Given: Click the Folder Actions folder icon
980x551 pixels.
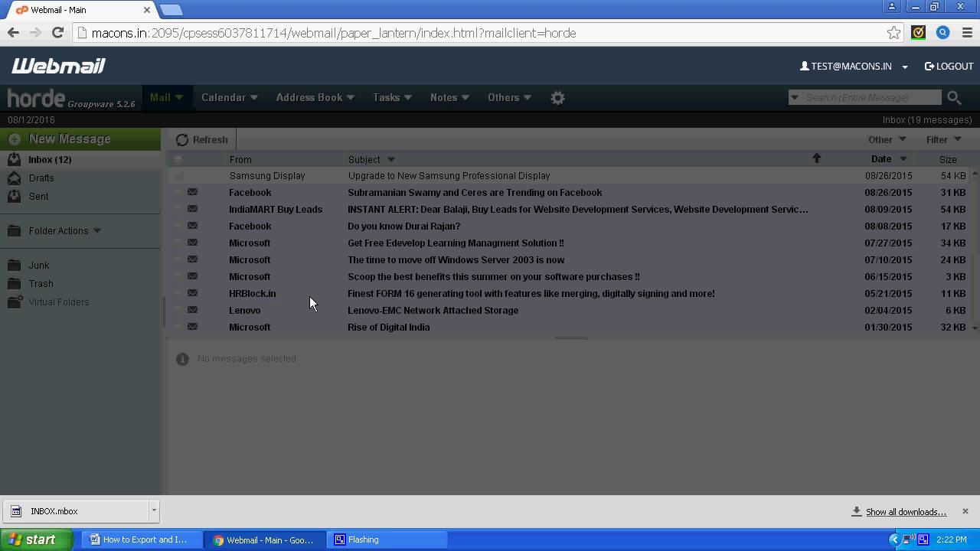Looking at the screenshot, I should click(14, 230).
